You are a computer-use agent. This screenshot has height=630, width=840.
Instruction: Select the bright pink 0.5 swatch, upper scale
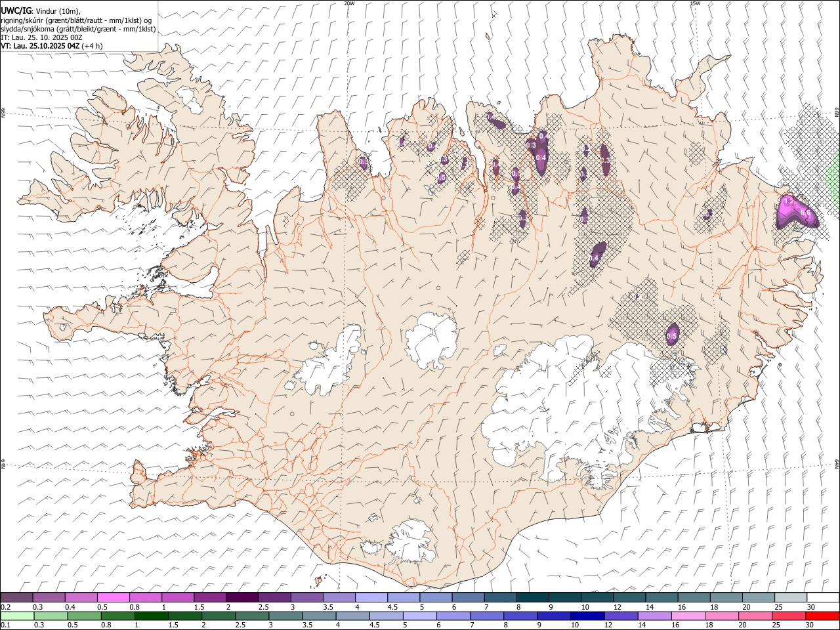[114, 597]
